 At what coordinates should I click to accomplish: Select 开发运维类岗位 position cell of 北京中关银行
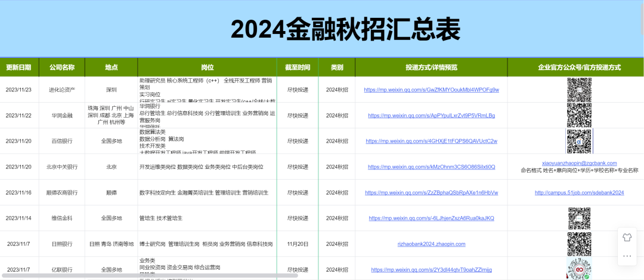click(208, 167)
